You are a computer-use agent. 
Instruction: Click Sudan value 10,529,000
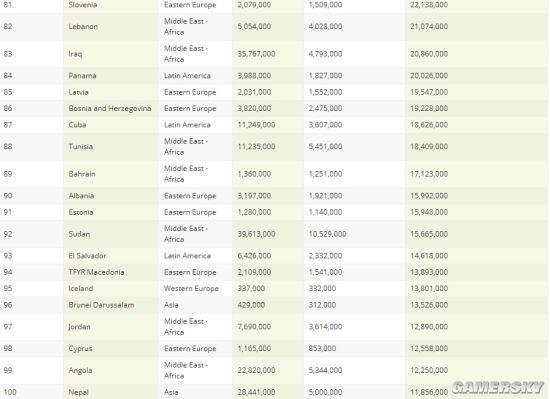click(x=327, y=234)
